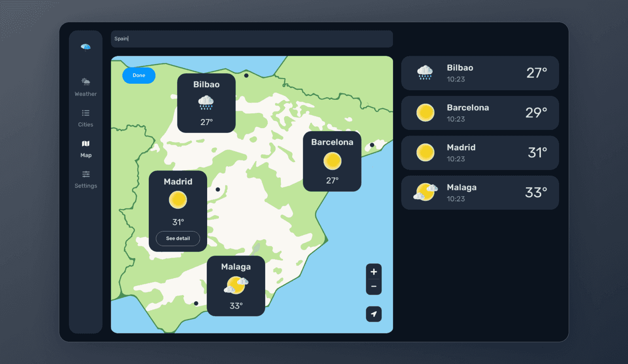Click the Cities list icon in sidebar
The image size is (628, 364).
tap(85, 113)
